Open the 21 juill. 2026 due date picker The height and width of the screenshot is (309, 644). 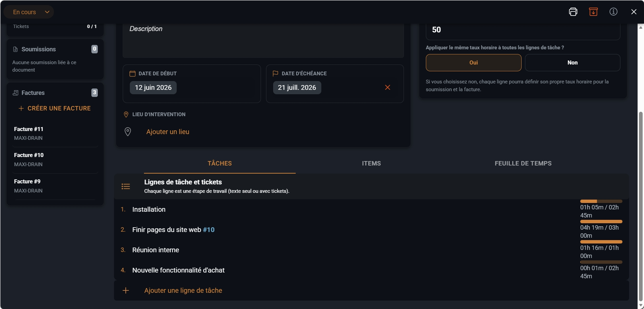(x=297, y=87)
